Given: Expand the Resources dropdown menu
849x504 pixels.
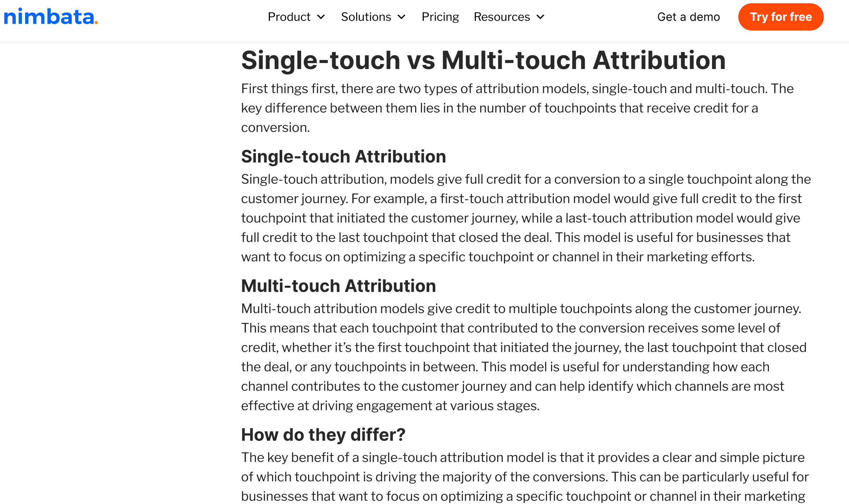Looking at the screenshot, I should 508,17.
